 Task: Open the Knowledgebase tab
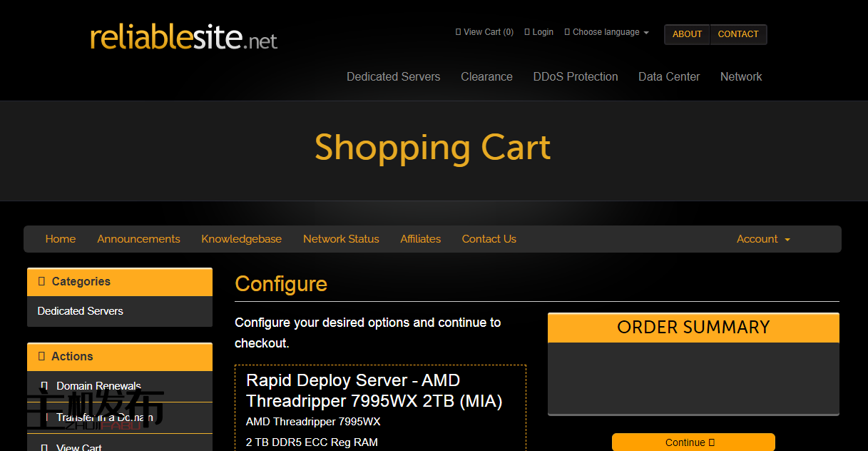click(241, 239)
